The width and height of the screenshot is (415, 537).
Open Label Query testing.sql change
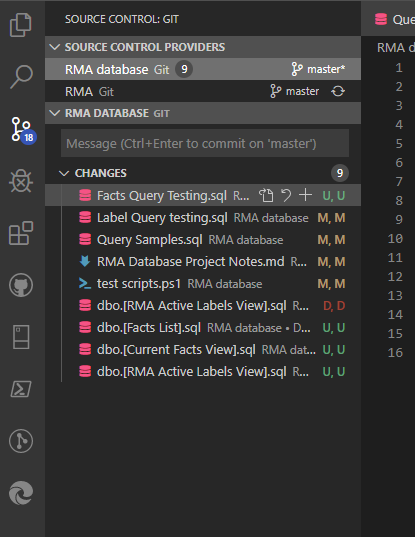[203, 217]
